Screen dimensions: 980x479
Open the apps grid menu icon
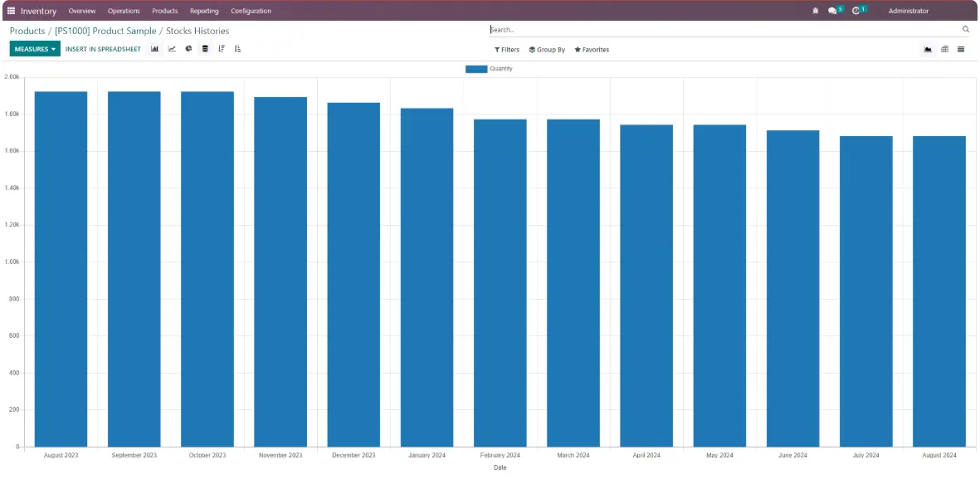coord(11,11)
